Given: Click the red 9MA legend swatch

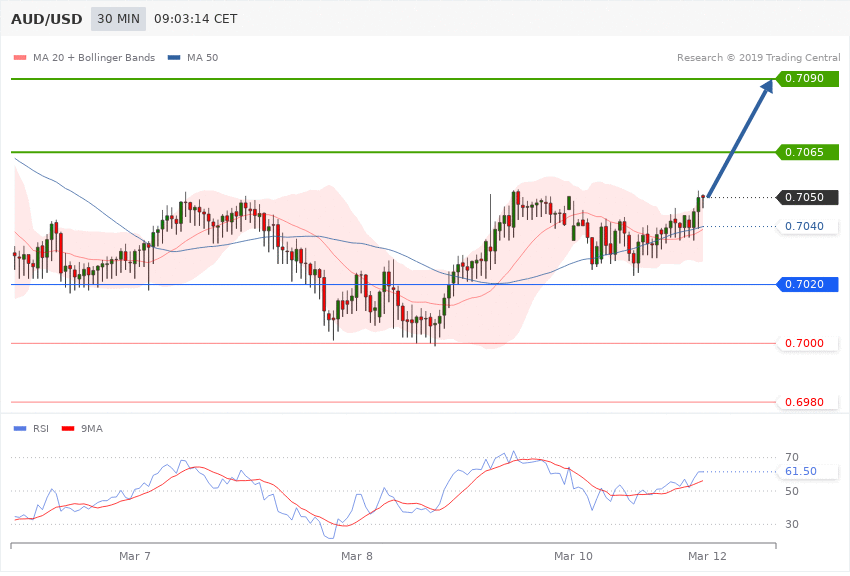Looking at the screenshot, I should point(68,429).
